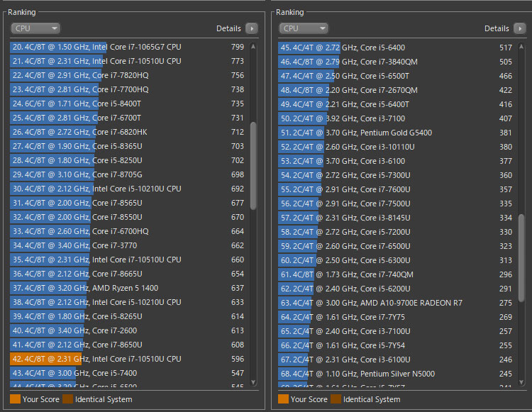Select rank 29 Core i7-8705G row
Screen dimensions: 532x412
(128, 174)
